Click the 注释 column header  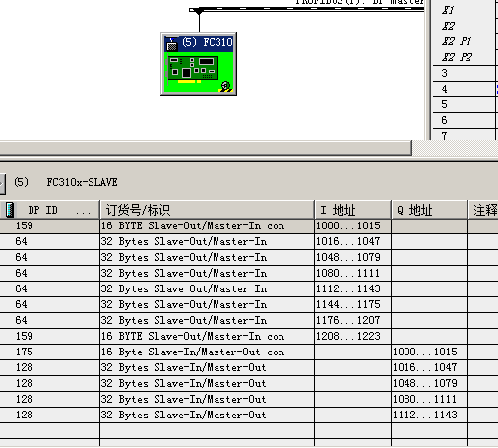point(483,210)
